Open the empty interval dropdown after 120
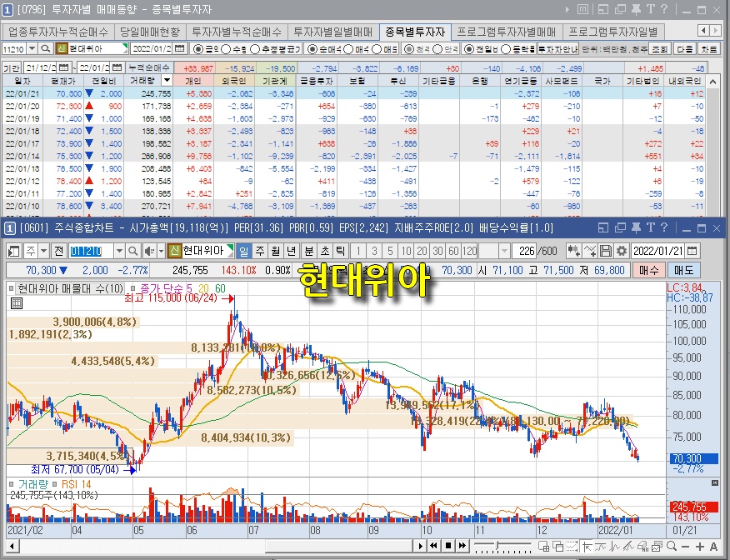Viewport: 730px width, 560px height. coord(504,252)
